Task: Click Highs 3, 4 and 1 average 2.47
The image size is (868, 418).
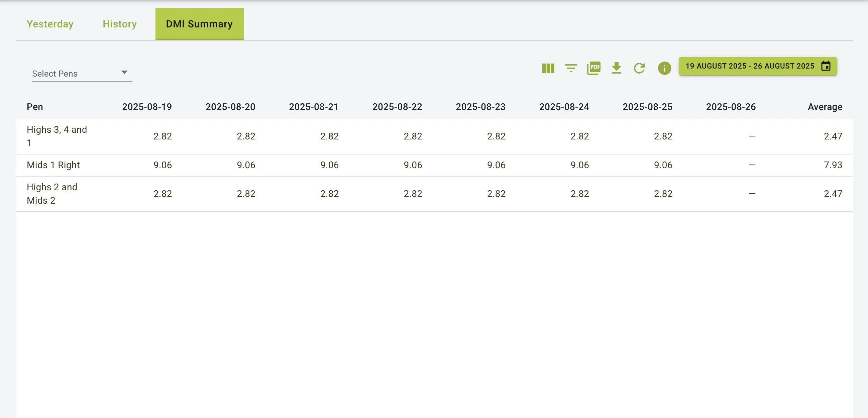Action: (833, 136)
